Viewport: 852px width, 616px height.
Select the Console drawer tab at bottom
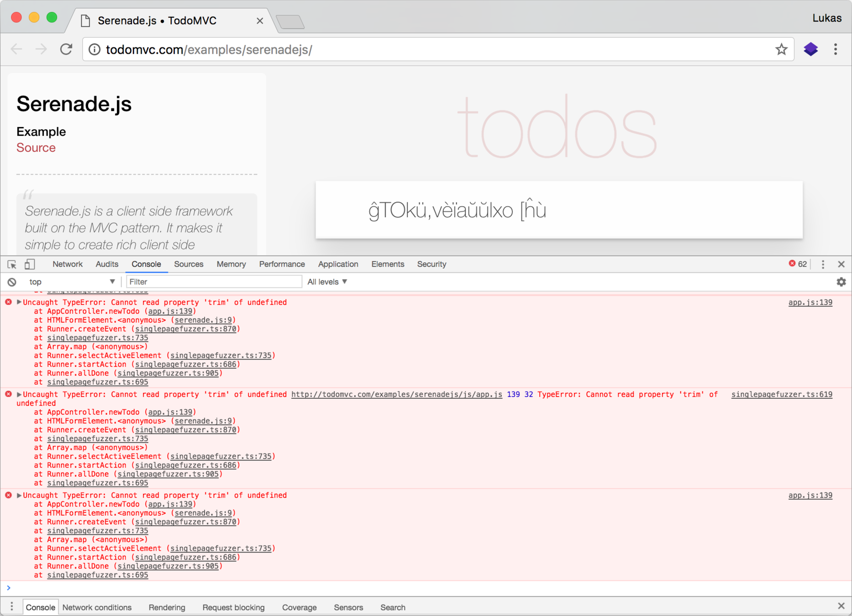(40, 607)
